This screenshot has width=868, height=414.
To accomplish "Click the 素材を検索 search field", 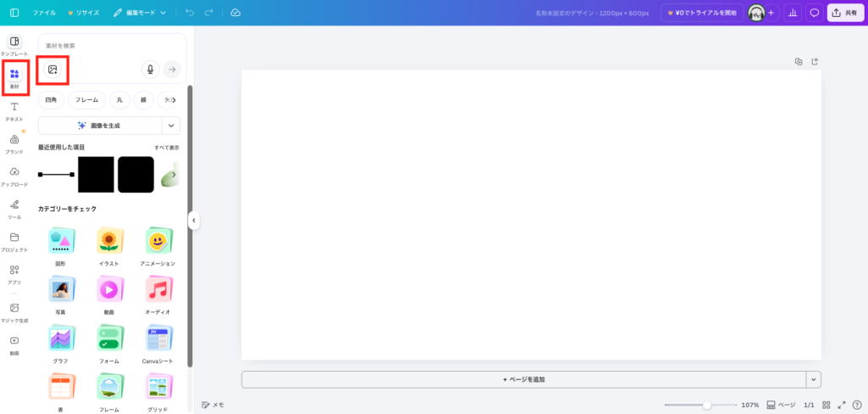I will [x=111, y=46].
